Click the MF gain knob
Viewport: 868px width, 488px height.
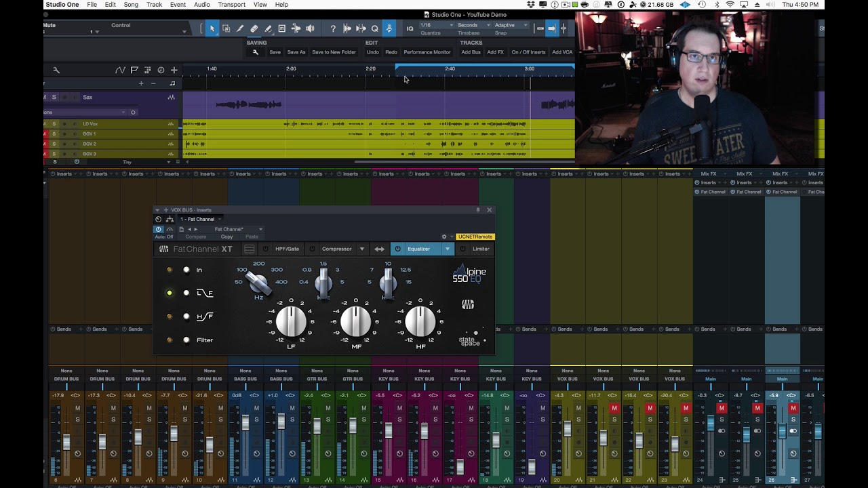click(x=356, y=321)
